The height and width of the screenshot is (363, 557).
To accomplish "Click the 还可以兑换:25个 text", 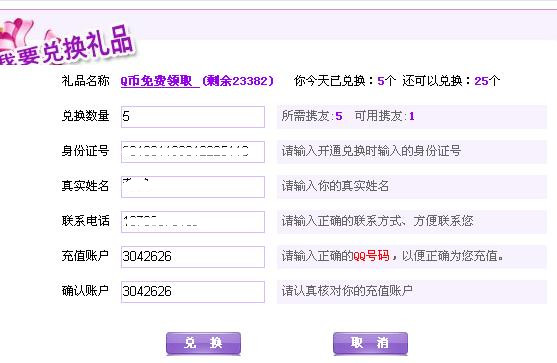I will pyautogui.click(x=451, y=81).
